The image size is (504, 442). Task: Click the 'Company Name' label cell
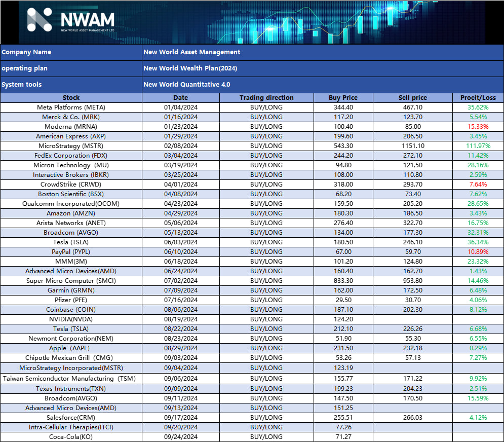pyautogui.click(x=71, y=52)
